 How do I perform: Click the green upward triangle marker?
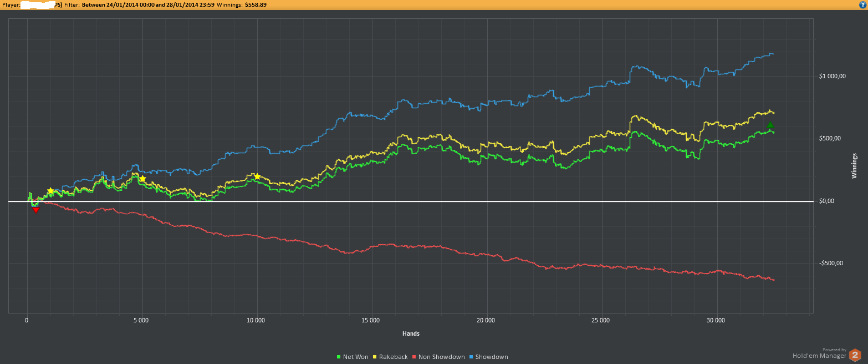coord(770,125)
